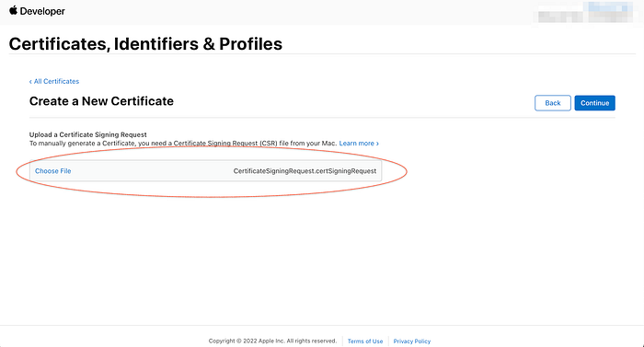644x347 pixels.
Task: Open the Learn more link about CSR
Action: point(357,143)
